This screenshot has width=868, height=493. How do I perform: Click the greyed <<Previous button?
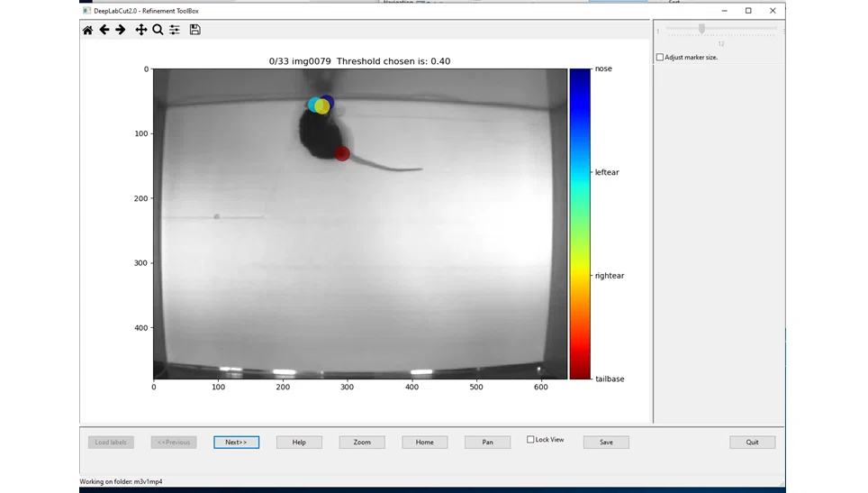174,442
